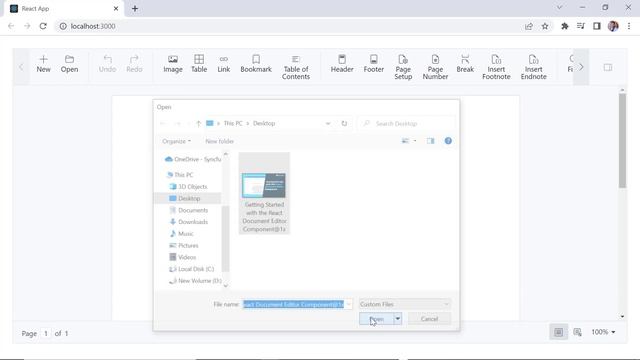This screenshot has height=360, width=640.
Task: Click the Redo toolbar icon
Action: [x=134, y=64]
